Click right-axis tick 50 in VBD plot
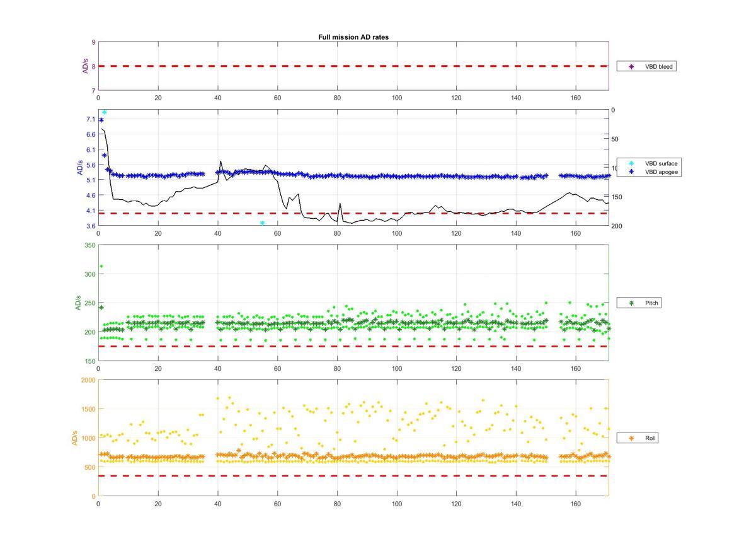Image resolution: width=756 pixels, height=558 pixels. 615,139
